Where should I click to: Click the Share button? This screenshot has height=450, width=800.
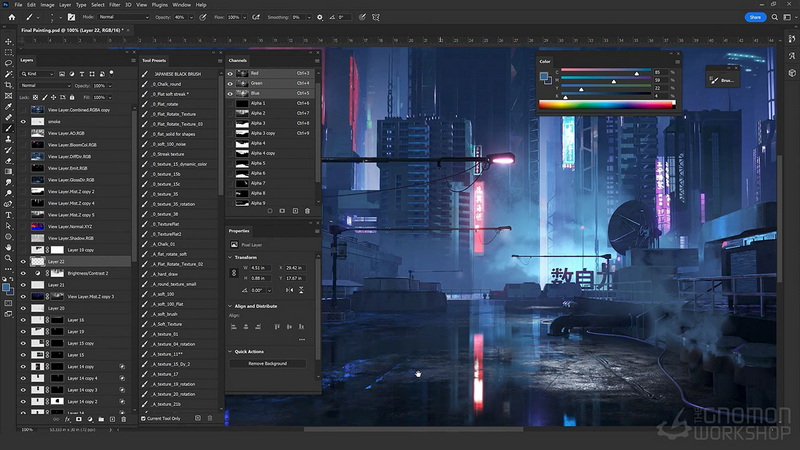pyautogui.click(x=755, y=17)
